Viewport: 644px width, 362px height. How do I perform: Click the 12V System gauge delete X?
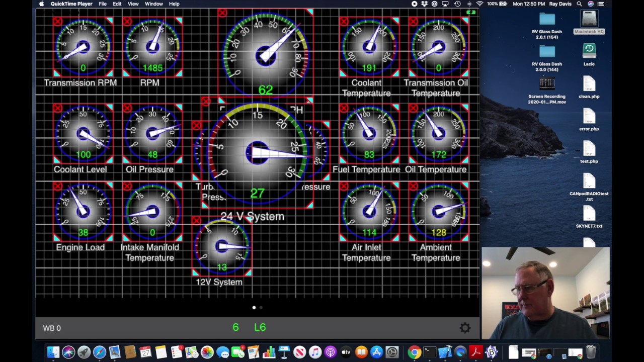pyautogui.click(x=196, y=220)
